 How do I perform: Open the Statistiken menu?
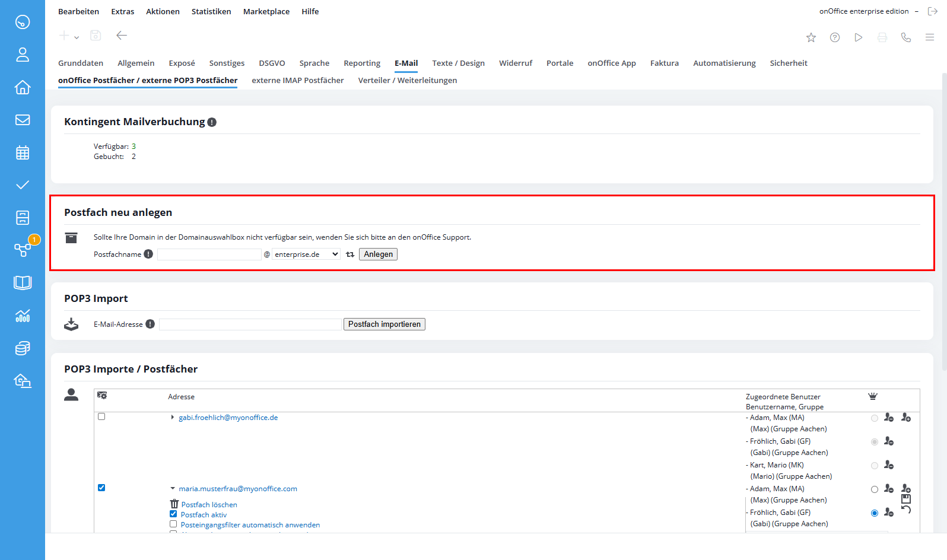pyautogui.click(x=211, y=11)
